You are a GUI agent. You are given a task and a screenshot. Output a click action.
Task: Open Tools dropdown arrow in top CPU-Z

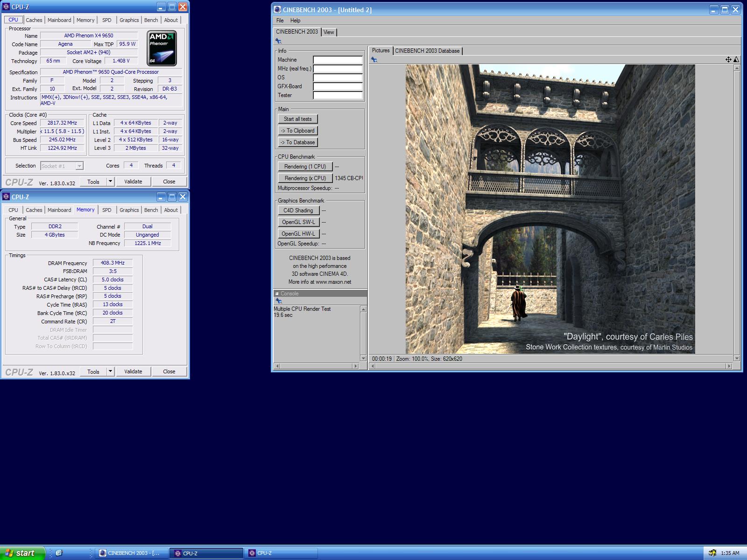110,182
